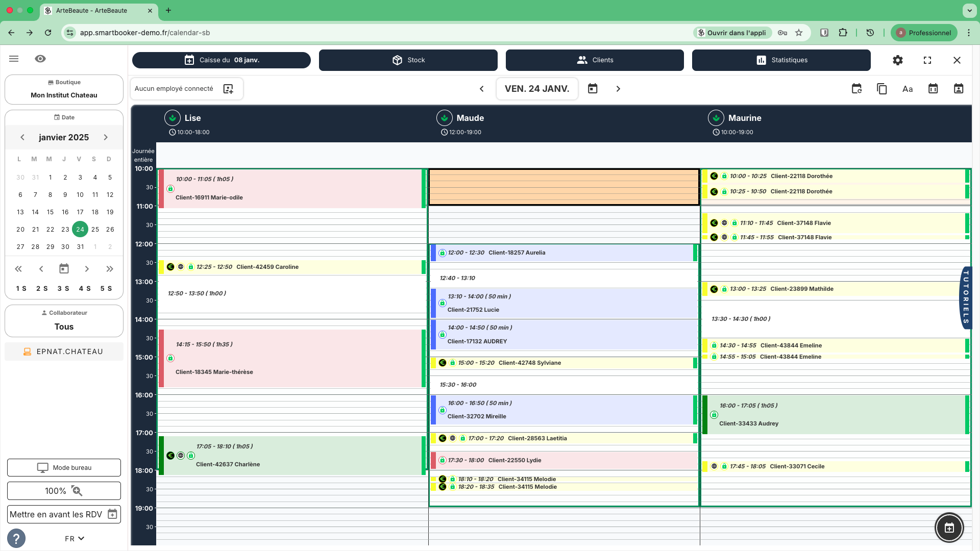
Task: Click the copy calendar icon in the toolbar
Action: tap(882, 88)
